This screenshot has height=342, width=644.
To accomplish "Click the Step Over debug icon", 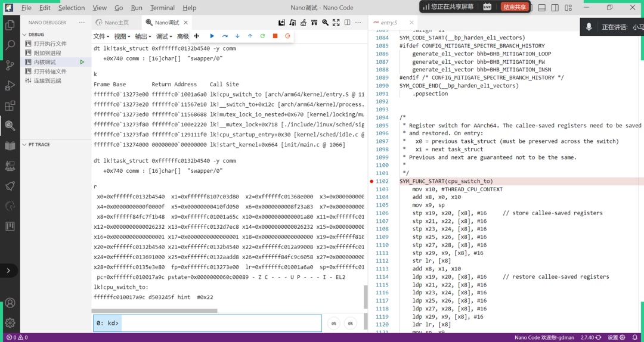I will tap(225, 36).
